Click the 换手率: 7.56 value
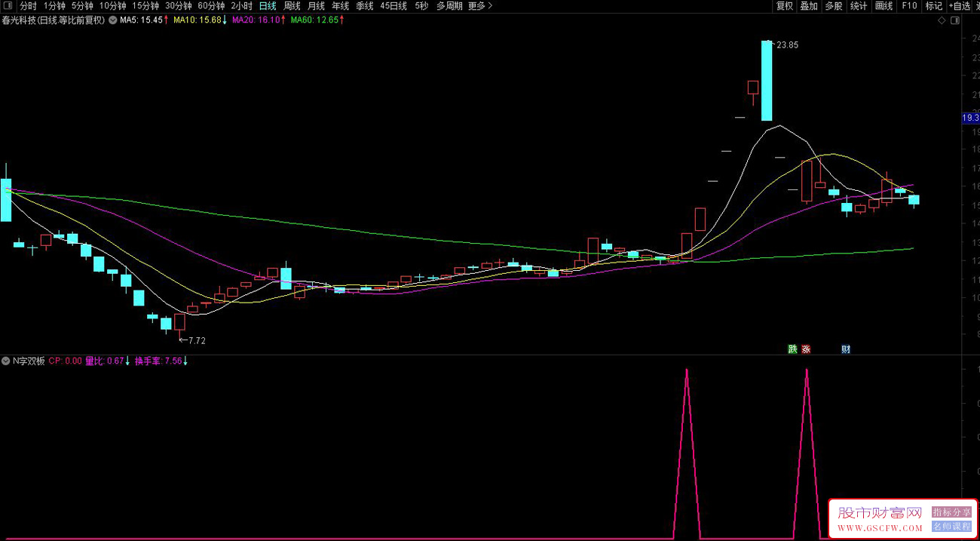This screenshot has height=541, width=980. (158, 361)
